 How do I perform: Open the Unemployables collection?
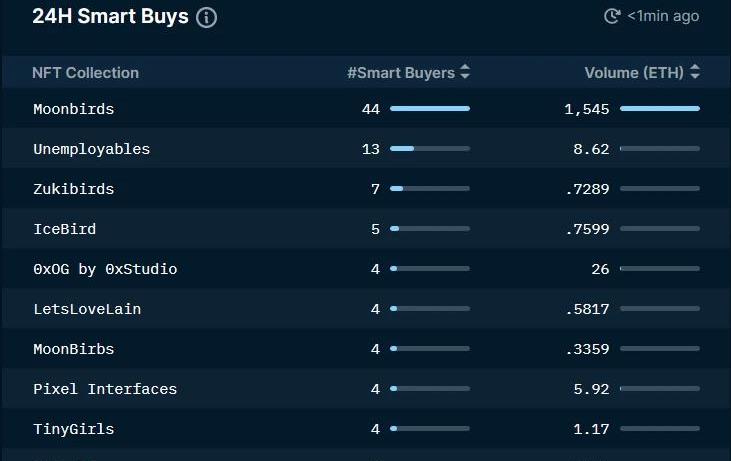91,149
